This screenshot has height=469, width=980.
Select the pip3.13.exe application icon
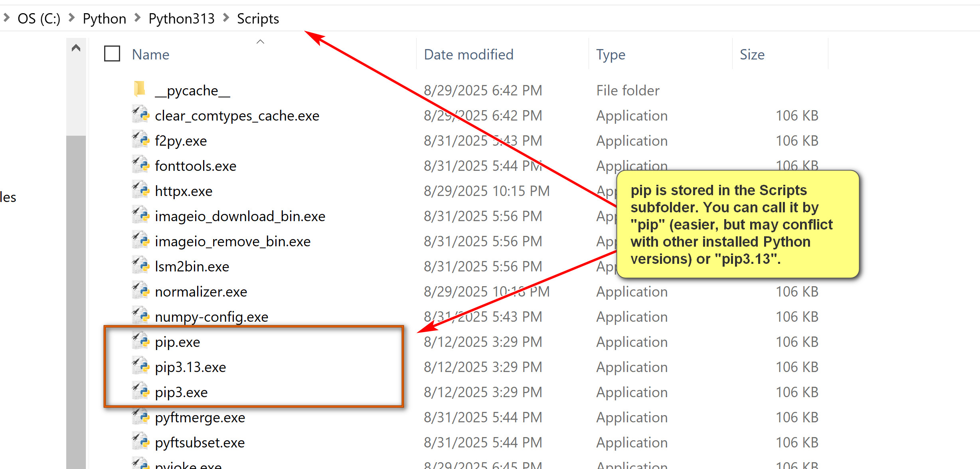tap(140, 366)
